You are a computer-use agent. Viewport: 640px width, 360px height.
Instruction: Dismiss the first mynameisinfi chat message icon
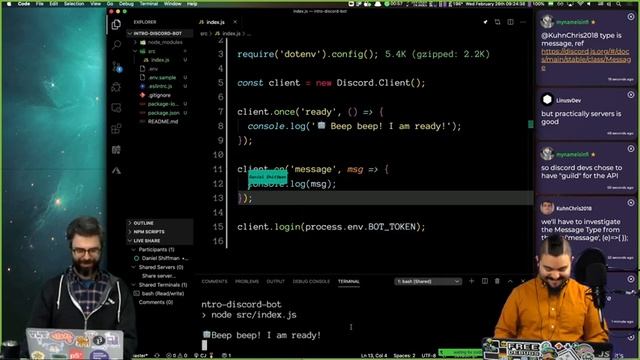(631, 17)
